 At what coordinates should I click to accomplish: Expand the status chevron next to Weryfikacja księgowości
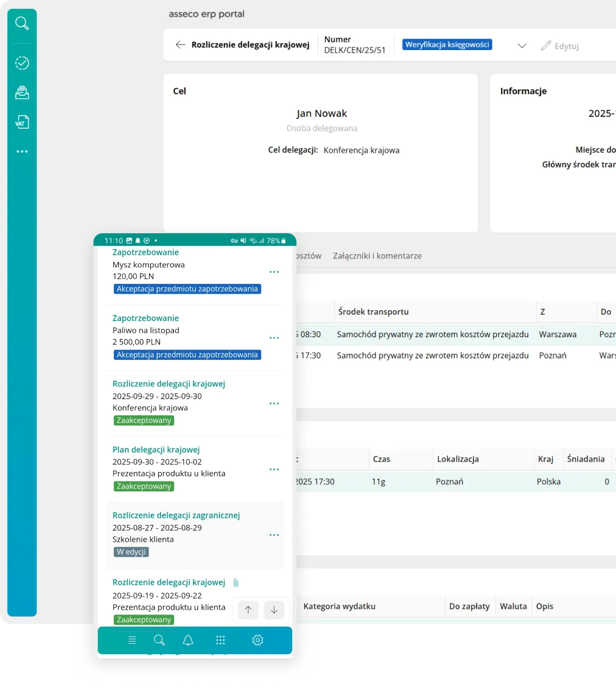(522, 46)
